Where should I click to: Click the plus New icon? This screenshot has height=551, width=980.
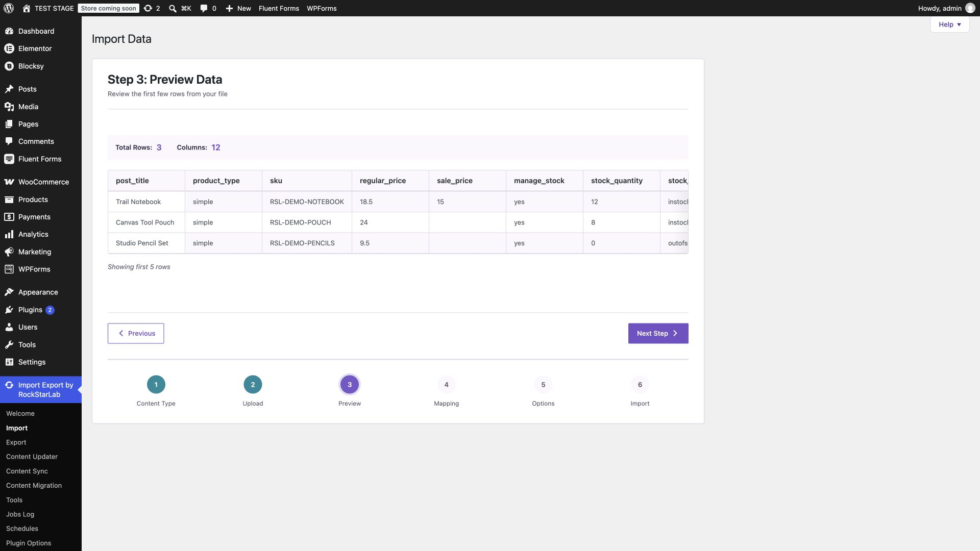(229, 8)
